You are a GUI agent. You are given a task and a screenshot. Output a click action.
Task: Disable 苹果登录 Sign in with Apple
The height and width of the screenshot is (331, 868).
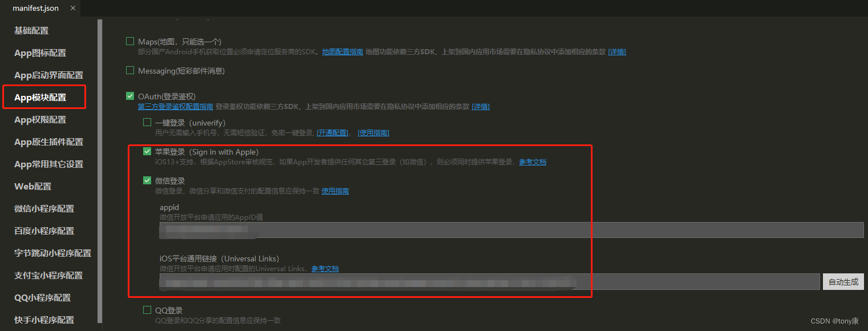coord(147,152)
